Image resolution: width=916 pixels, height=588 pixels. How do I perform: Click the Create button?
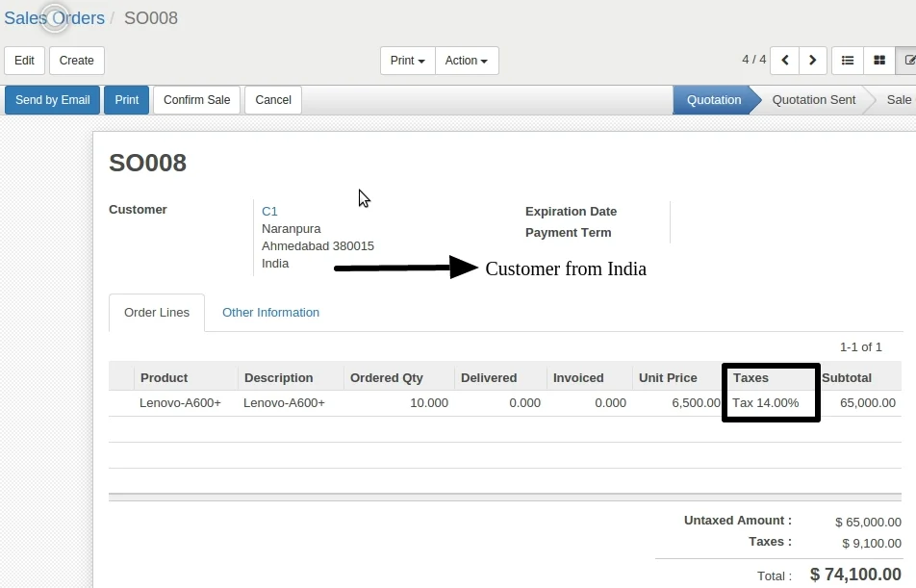coord(76,60)
